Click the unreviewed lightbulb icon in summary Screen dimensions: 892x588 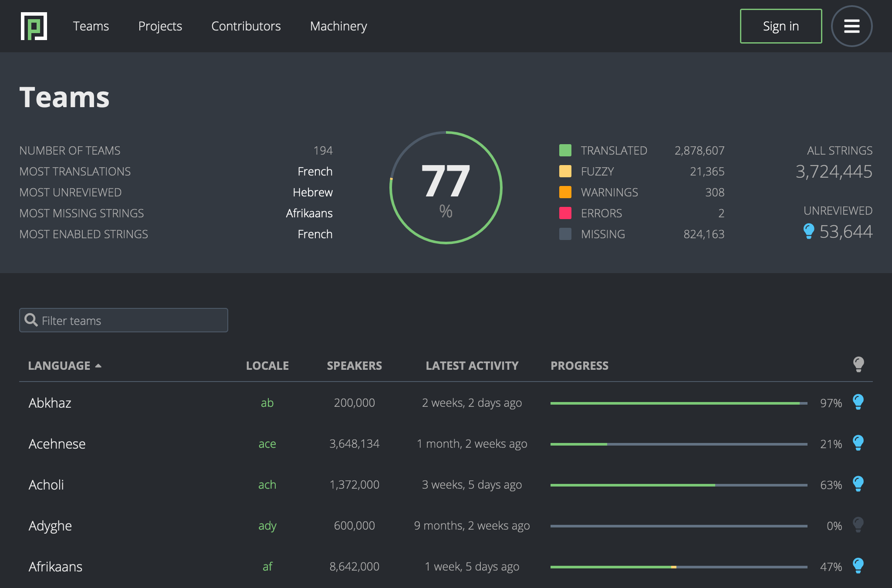click(x=808, y=231)
